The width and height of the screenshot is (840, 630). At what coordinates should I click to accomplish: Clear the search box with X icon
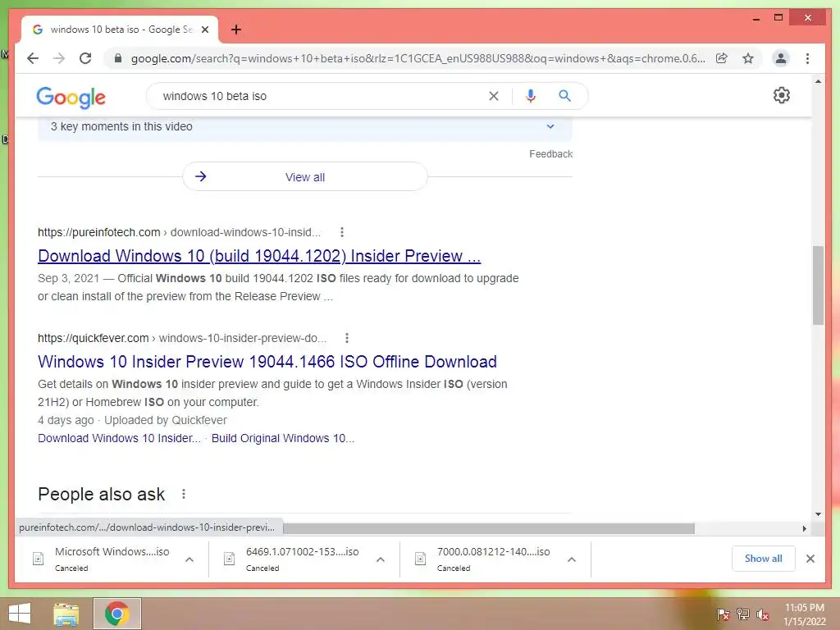pos(493,96)
